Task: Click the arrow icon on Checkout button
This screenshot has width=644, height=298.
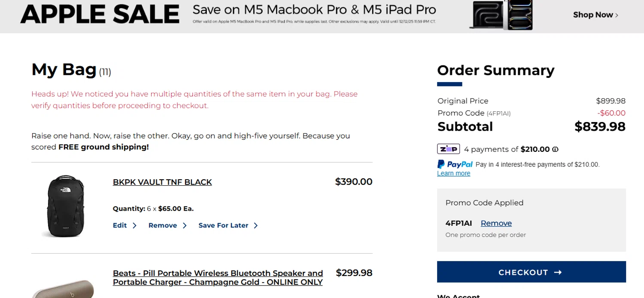Action: point(558,272)
